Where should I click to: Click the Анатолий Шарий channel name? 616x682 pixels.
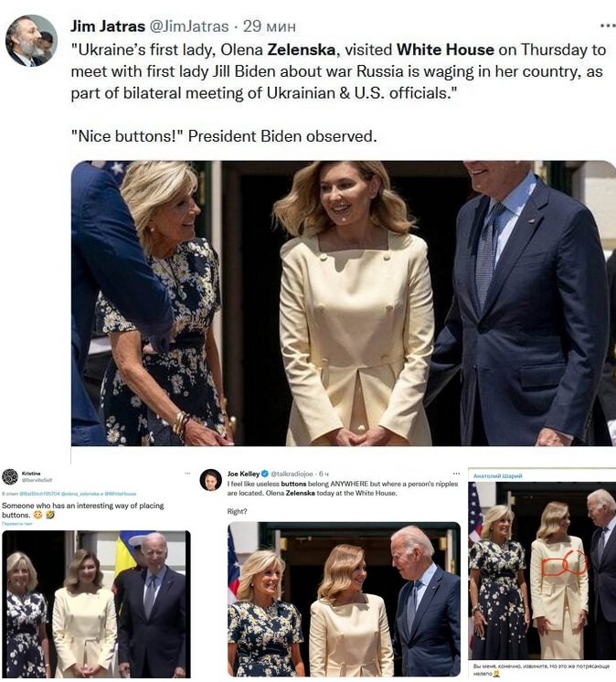[x=498, y=476]
